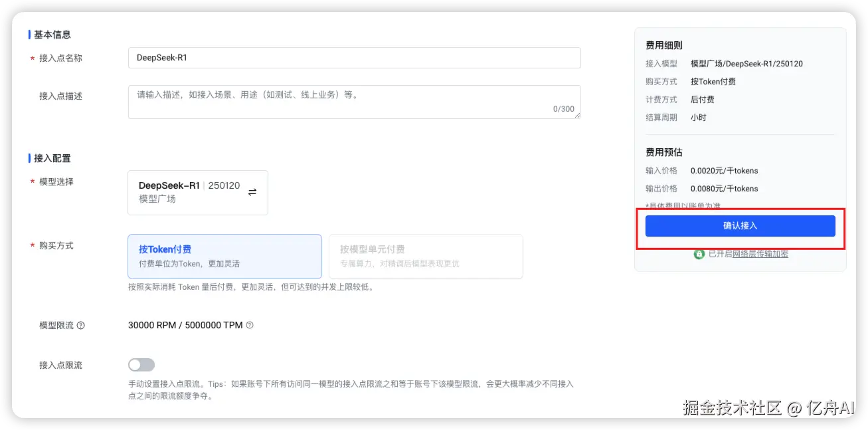
Task: Click the model swap arrows icon
Action: (x=252, y=192)
